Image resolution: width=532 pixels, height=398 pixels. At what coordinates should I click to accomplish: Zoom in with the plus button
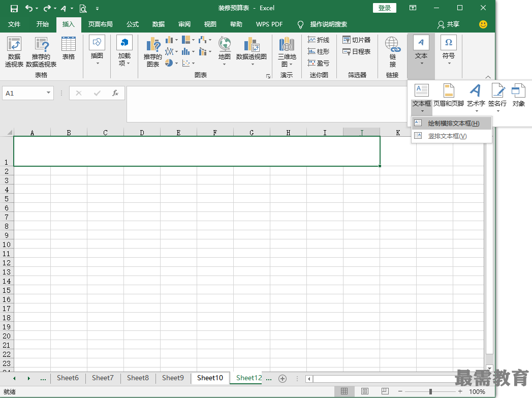point(460,391)
